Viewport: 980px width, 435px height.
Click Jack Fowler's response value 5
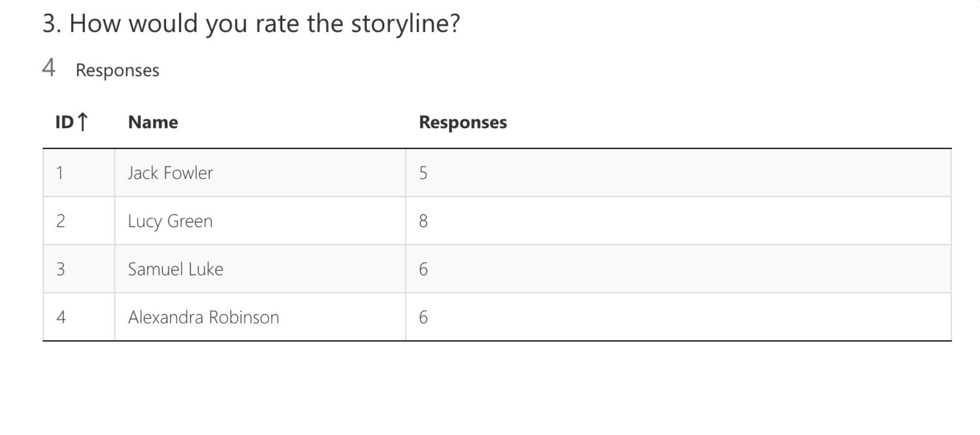(x=423, y=173)
